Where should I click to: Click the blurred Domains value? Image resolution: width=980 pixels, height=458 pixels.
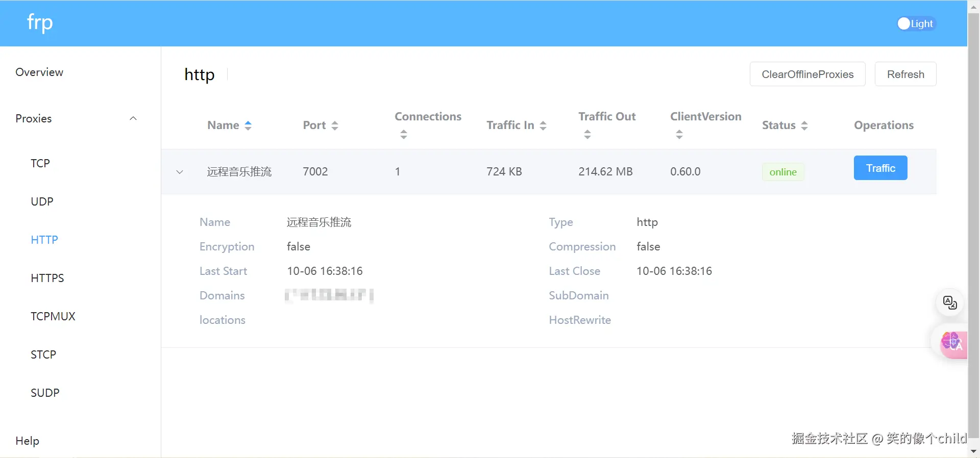pyautogui.click(x=329, y=295)
